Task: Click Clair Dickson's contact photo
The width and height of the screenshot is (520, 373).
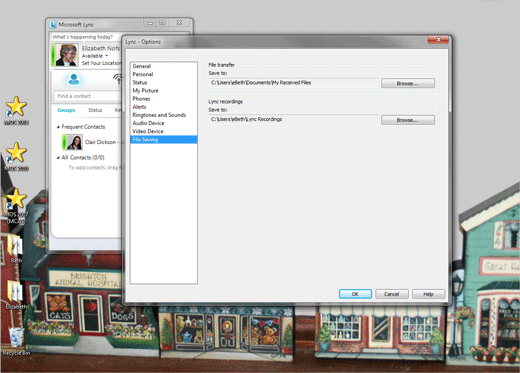Action: point(74,142)
